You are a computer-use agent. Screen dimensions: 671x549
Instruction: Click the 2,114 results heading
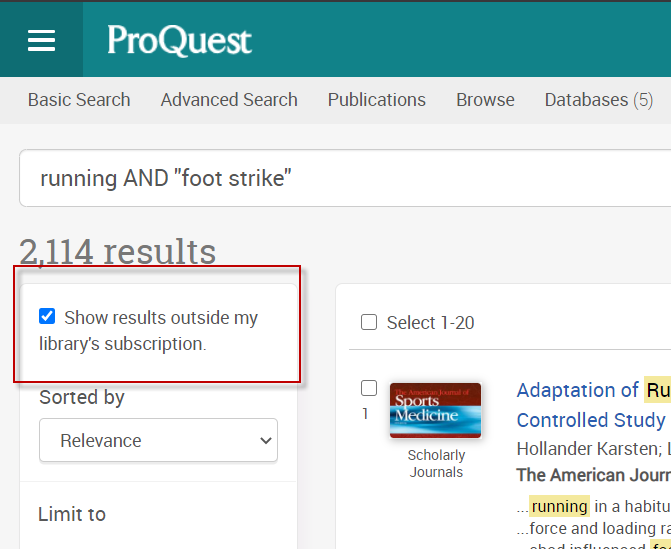pyautogui.click(x=117, y=251)
